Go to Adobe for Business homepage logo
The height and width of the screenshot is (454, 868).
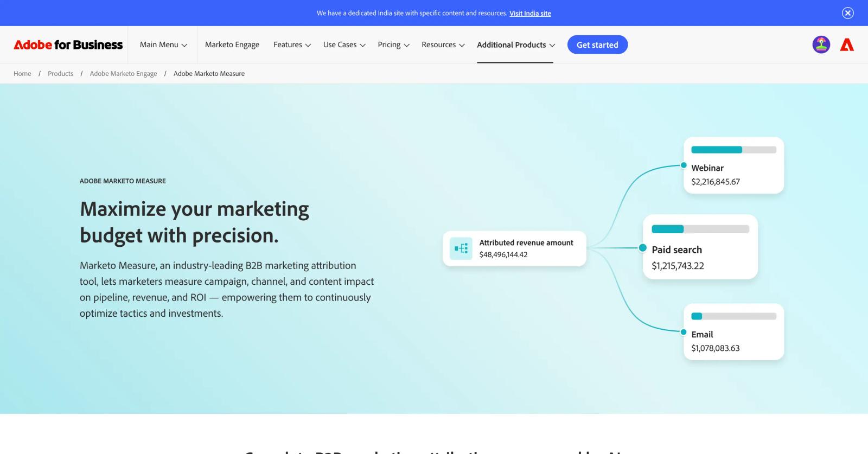coord(68,45)
